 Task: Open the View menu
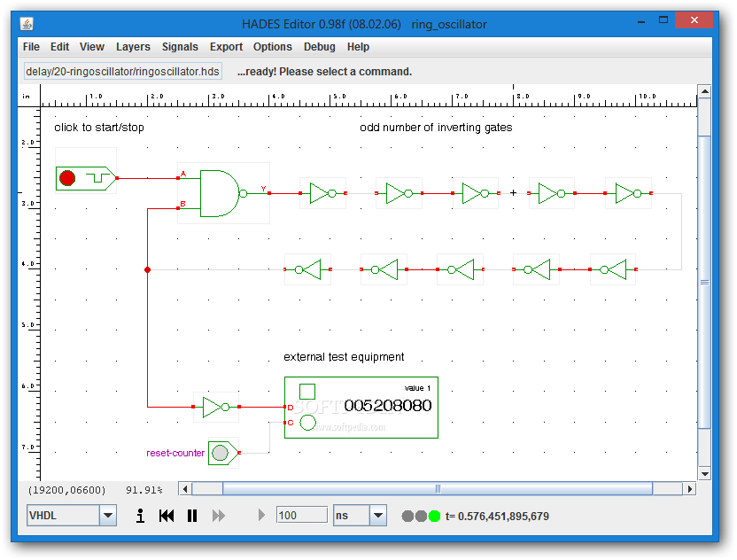pos(91,47)
